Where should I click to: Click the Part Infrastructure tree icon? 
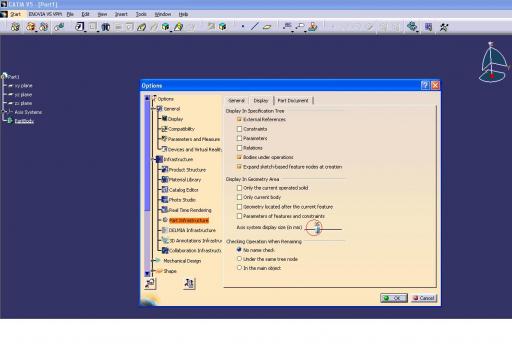(x=165, y=220)
